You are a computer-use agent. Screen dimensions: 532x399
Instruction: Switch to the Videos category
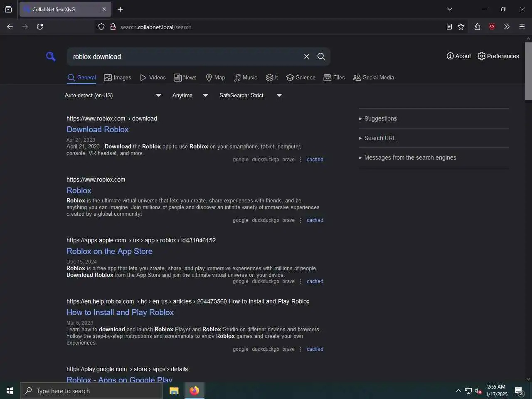coord(153,78)
